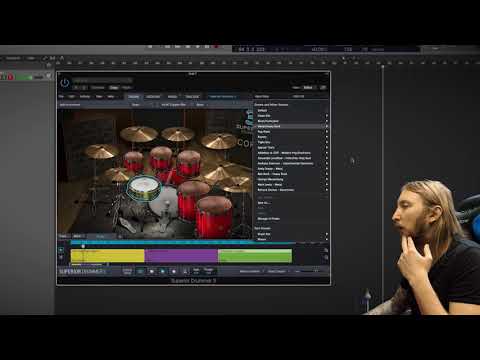Expand submenu arrow beside George Massenburg

click(x=326, y=179)
